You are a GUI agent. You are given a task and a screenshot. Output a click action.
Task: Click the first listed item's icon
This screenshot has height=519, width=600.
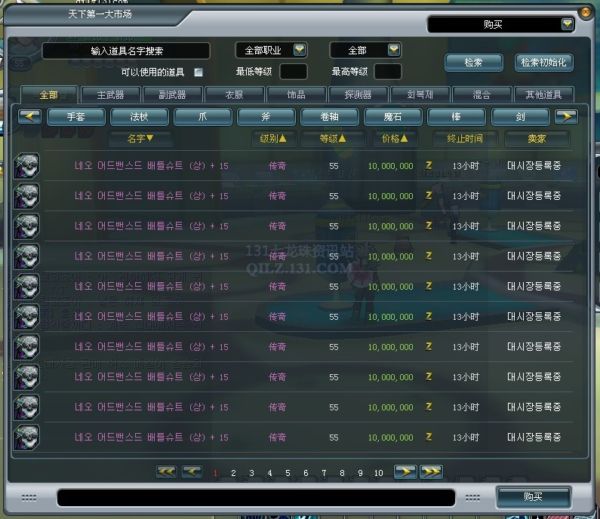pyautogui.click(x=27, y=166)
